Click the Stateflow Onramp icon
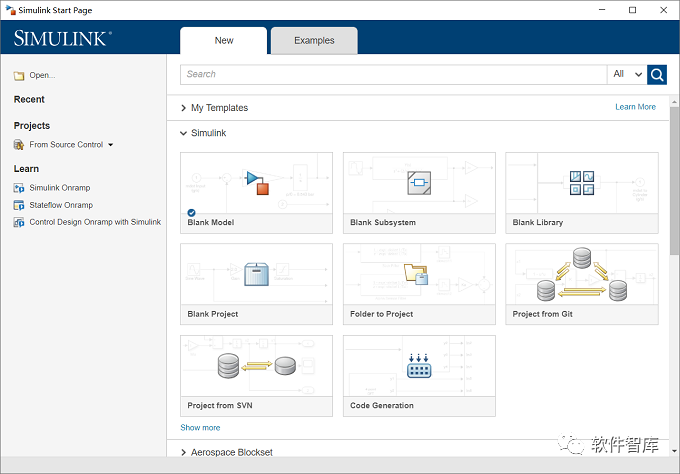Image resolution: width=680 pixels, height=474 pixels. pos(19,205)
